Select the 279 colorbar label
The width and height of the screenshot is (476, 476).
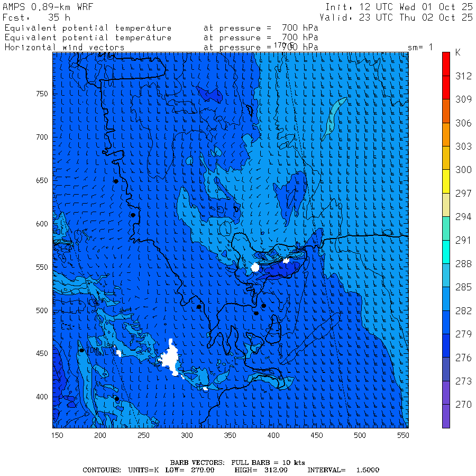tap(463, 334)
